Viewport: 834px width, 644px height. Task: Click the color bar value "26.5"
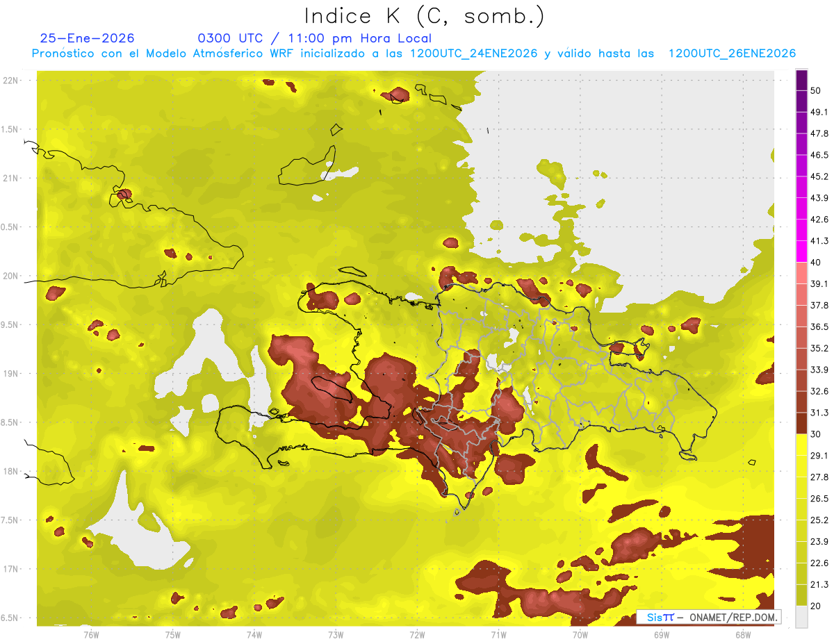(819, 498)
